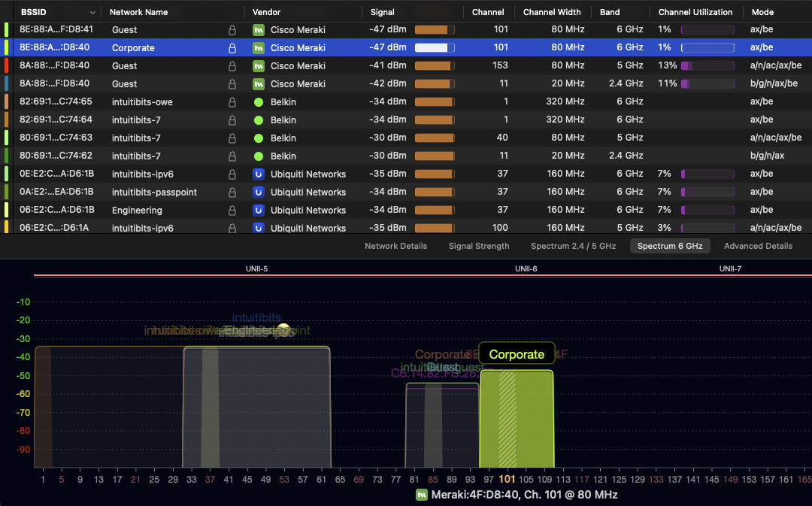Click the UNII-6 band label
The width and height of the screenshot is (812, 506).
[x=526, y=269]
